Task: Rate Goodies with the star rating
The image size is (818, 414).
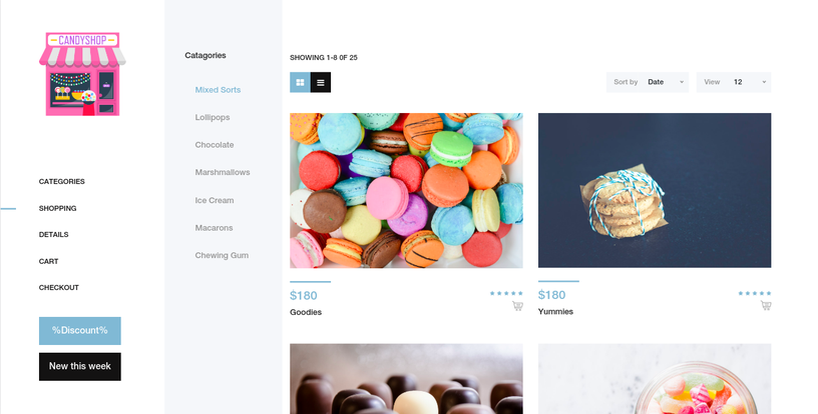Action: coord(506,294)
